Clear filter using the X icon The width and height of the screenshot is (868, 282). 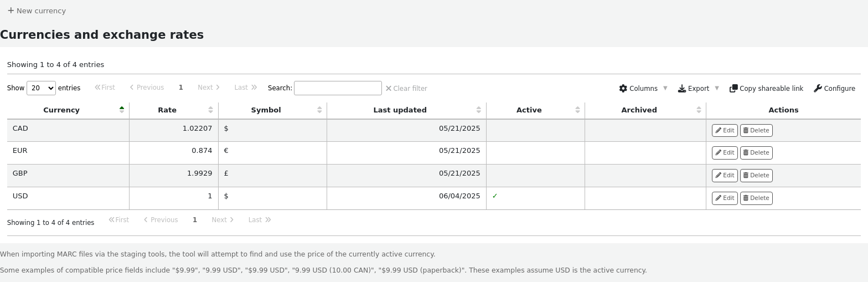pos(406,88)
